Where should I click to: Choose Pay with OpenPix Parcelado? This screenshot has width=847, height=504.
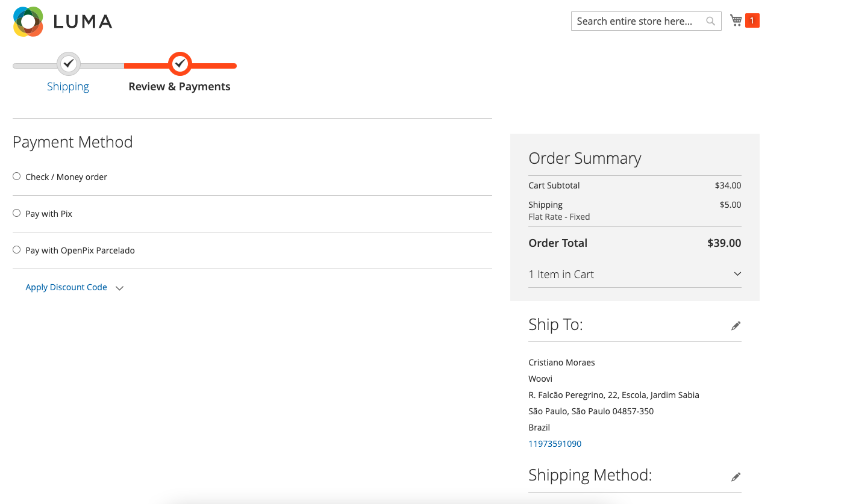coord(17,250)
